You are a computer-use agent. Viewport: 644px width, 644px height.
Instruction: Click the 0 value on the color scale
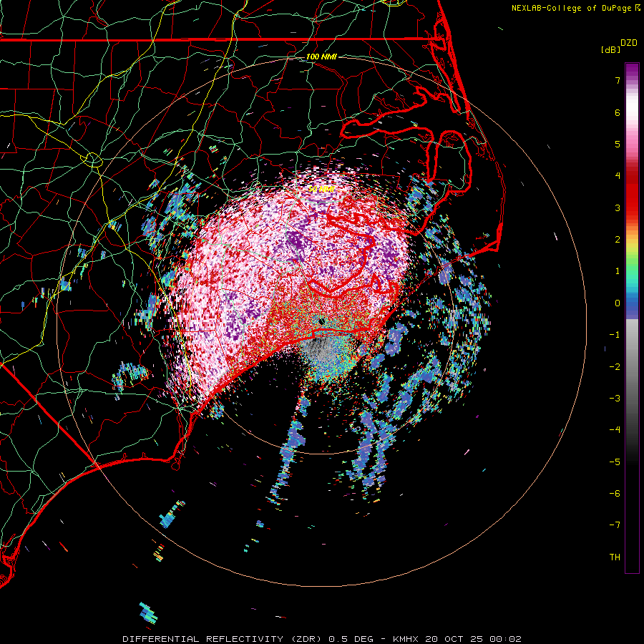coord(618,303)
